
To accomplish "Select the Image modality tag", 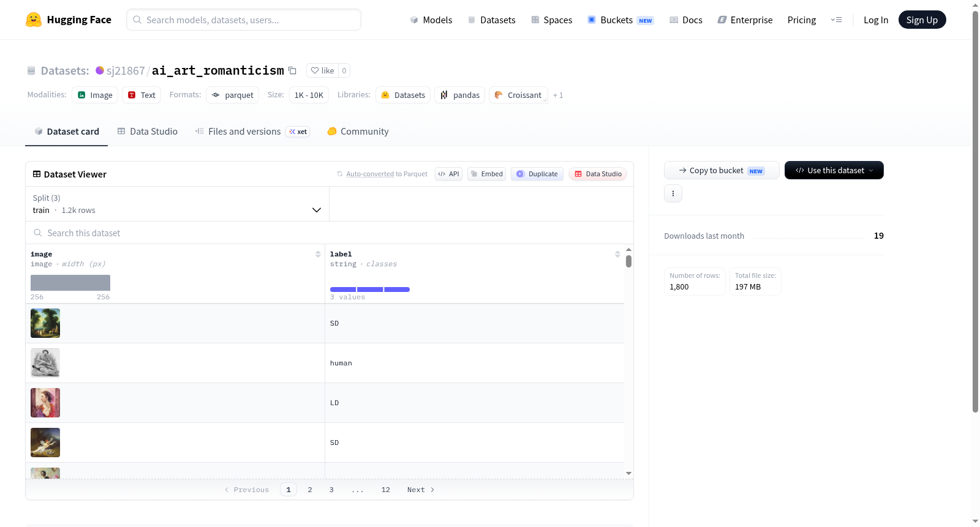I will (95, 95).
